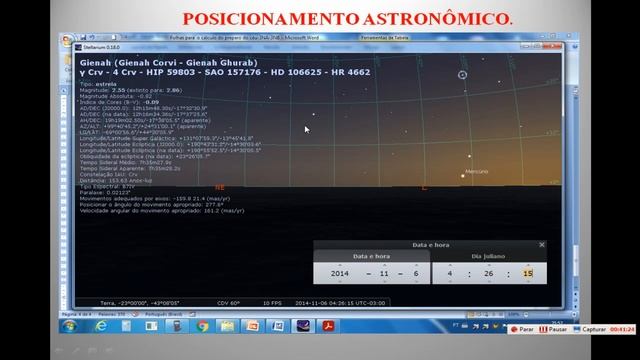
Task: Click the NE cardinal point on the horizon
Action: pos(220,187)
